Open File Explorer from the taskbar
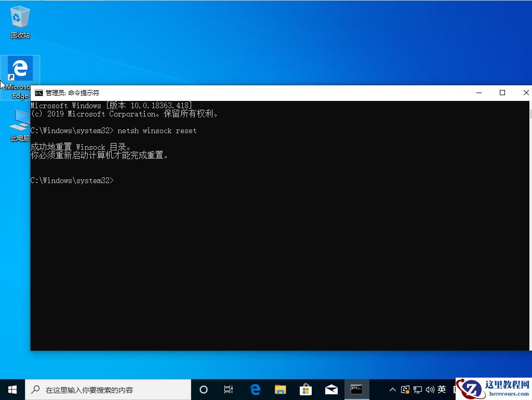 point(281,389)
